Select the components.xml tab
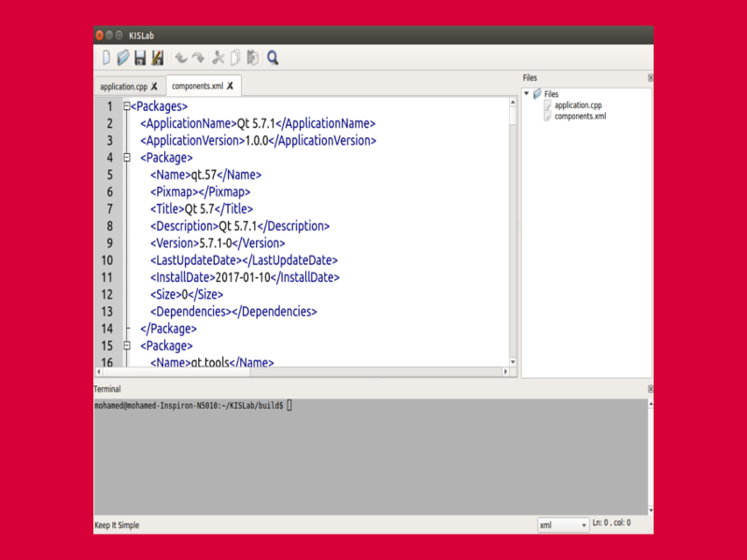Viewport: 747px width, 560px height. 197,86
